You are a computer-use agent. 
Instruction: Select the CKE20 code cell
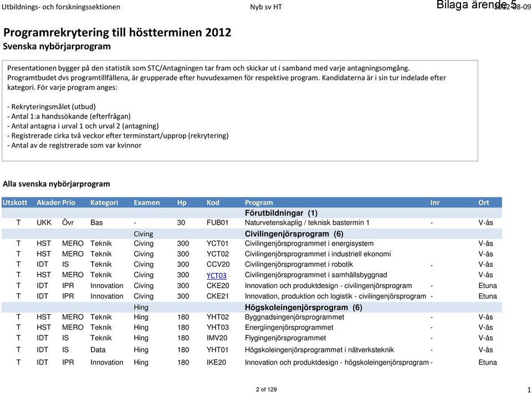(x=217, y=286)
